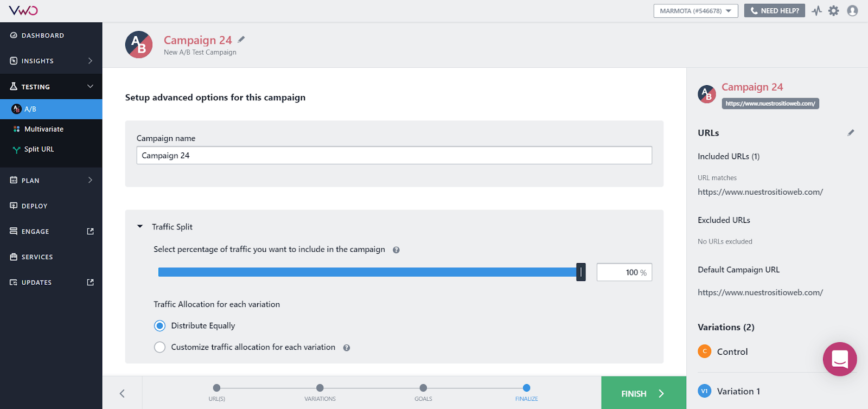Collapse the Testing menu chevron

pos(91,86)
